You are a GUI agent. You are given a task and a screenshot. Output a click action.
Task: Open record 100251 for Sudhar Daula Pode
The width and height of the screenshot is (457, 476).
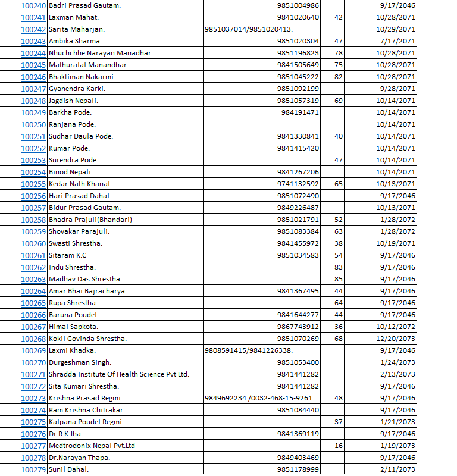(33, 136)
